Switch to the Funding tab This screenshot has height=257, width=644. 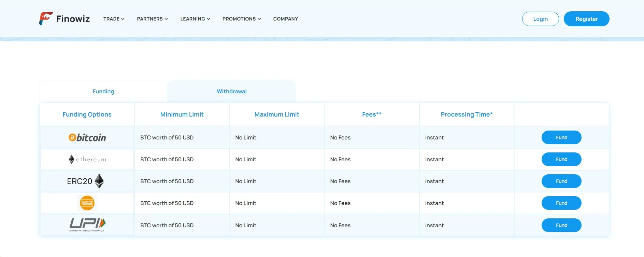103,91
